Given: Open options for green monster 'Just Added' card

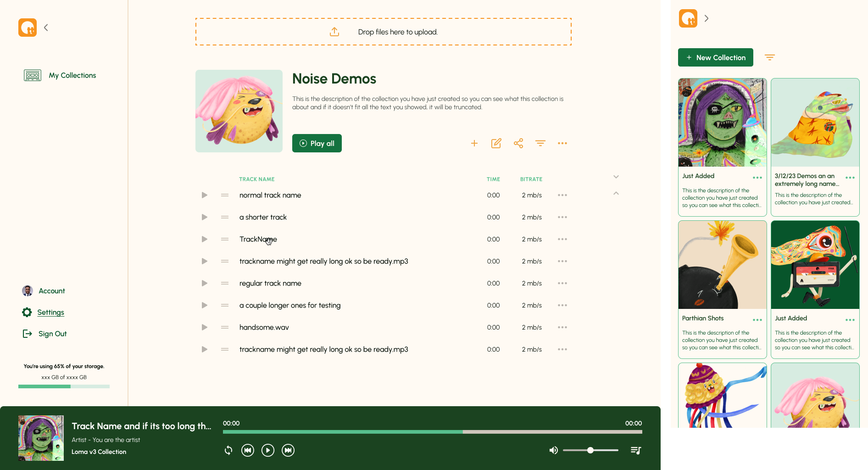Looking at the screenshot, I should (x=757, y=178).
